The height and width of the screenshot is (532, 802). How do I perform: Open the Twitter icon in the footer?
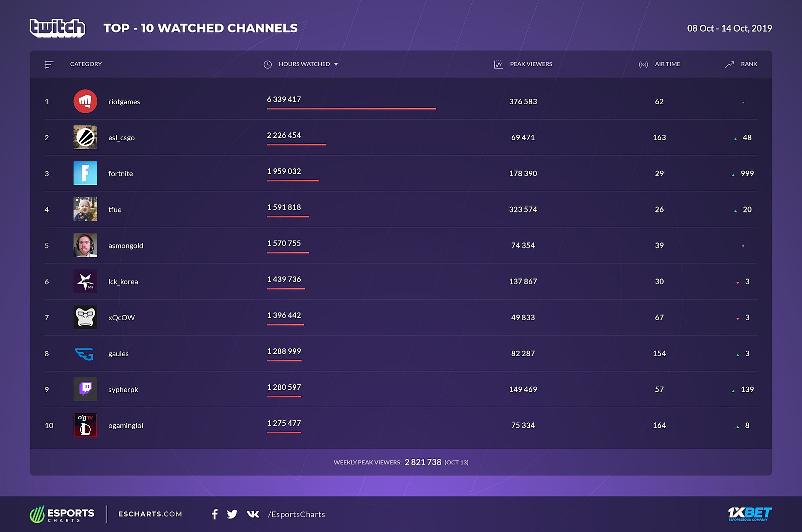pyautogui.click(x=232, y=514)
